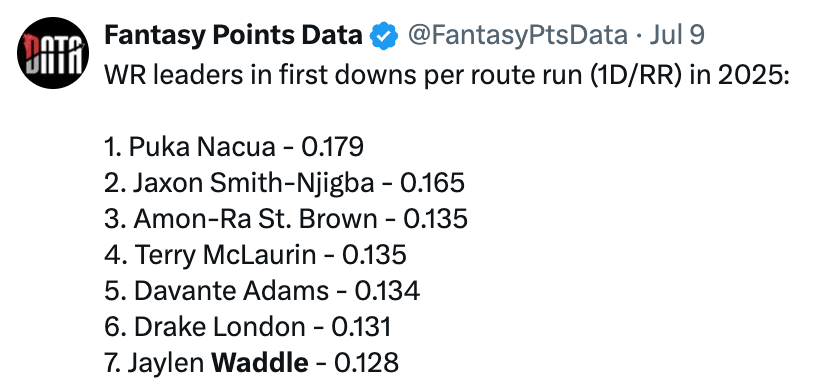
Task: Click the Fantasy Points Data display name
Action: (x=233, y=35)
